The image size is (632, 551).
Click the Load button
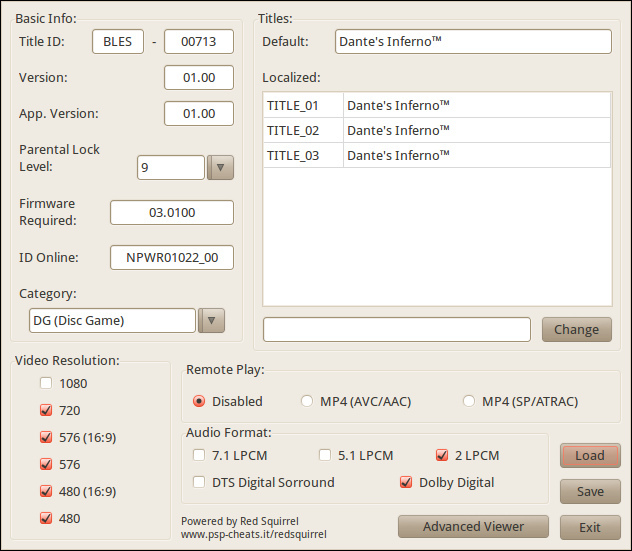(590, 455)
